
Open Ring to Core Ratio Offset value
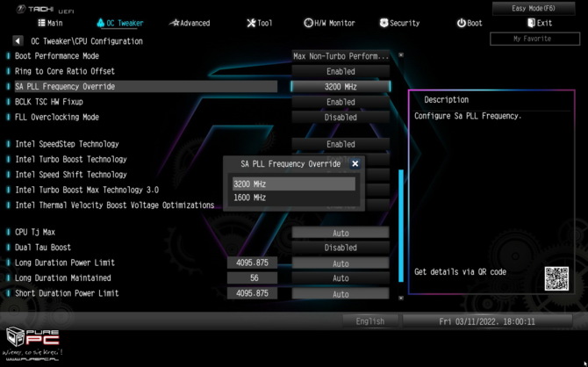click(x=341, y=71)
